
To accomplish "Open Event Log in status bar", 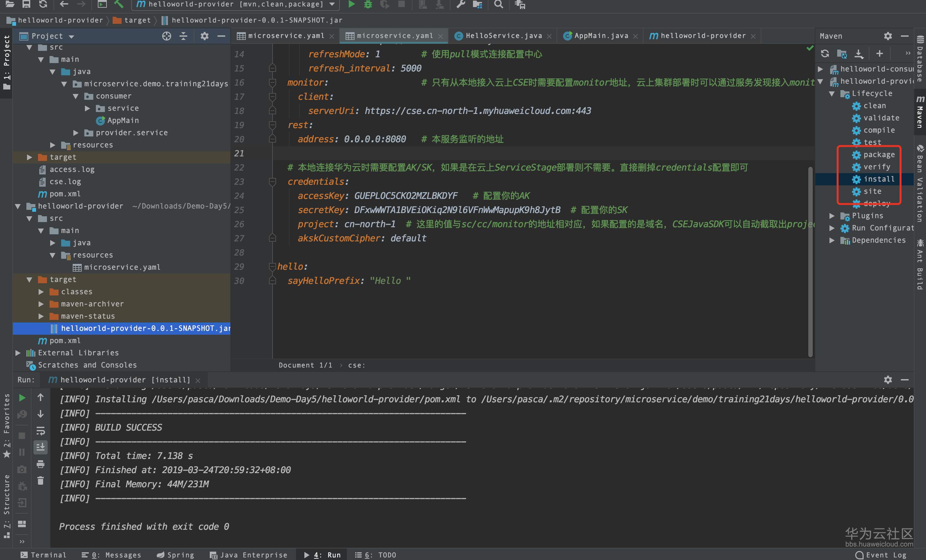I will tap(881, 555).
